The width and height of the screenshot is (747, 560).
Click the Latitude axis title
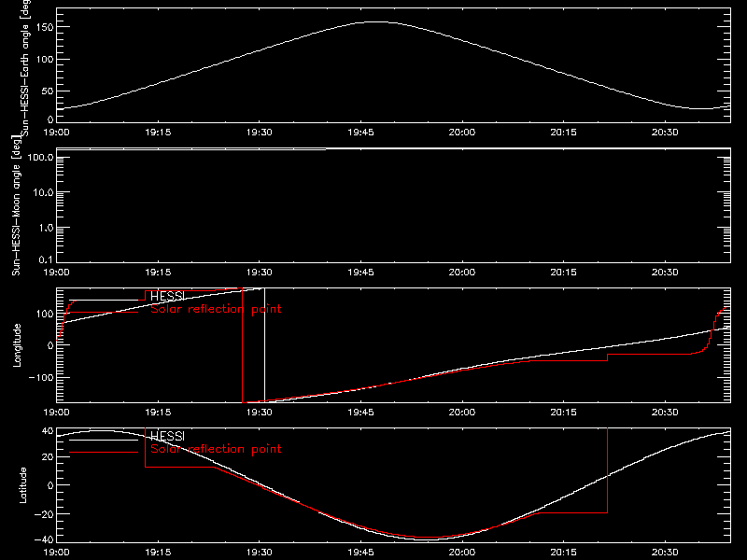[x=22, y=485]
